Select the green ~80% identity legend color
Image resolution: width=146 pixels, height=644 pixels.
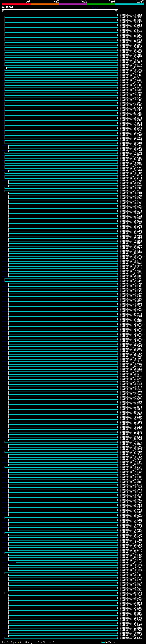point(101,4)
